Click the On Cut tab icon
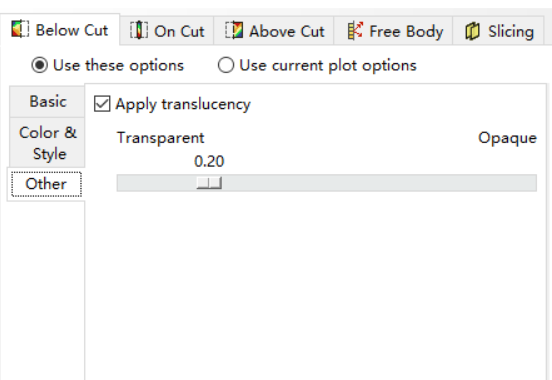Image resolution: width=552 pixels, height=380 pixels. 139,30
